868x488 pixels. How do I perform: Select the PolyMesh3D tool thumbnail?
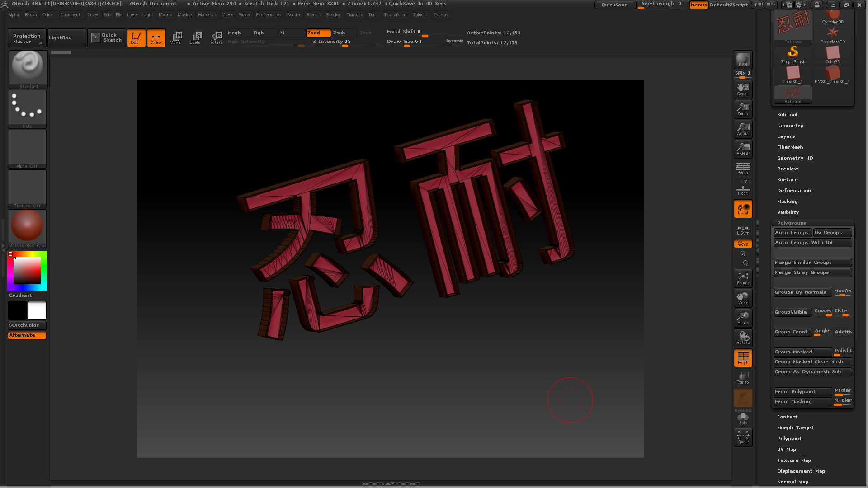click(x=833, y=35)
